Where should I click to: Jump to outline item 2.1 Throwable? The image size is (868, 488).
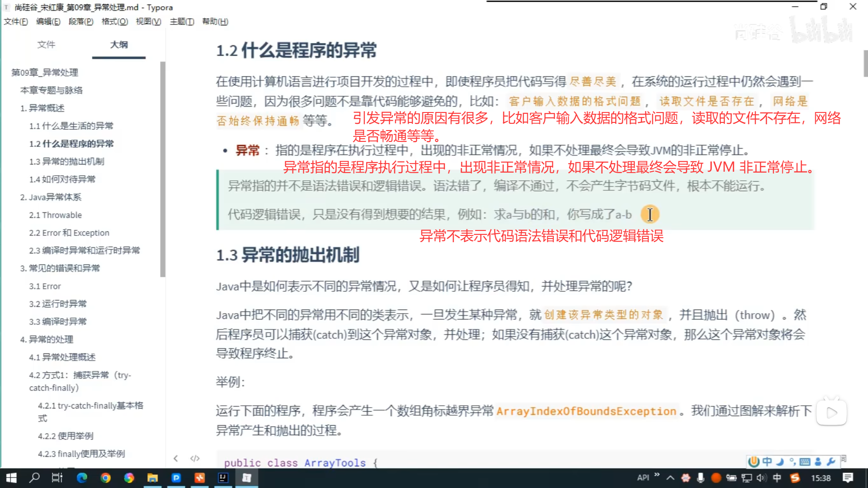click(x=55, y=215)
